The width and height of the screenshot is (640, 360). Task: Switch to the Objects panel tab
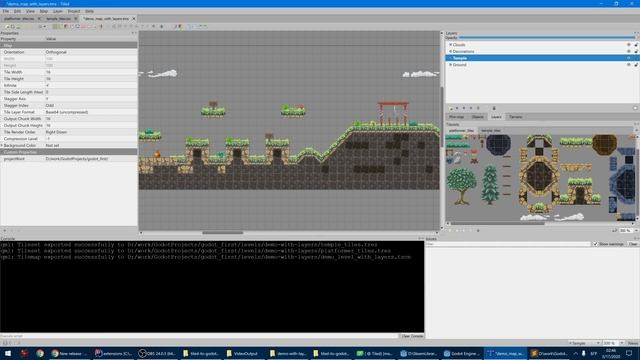pyautogui.click(x=477, y=117)
